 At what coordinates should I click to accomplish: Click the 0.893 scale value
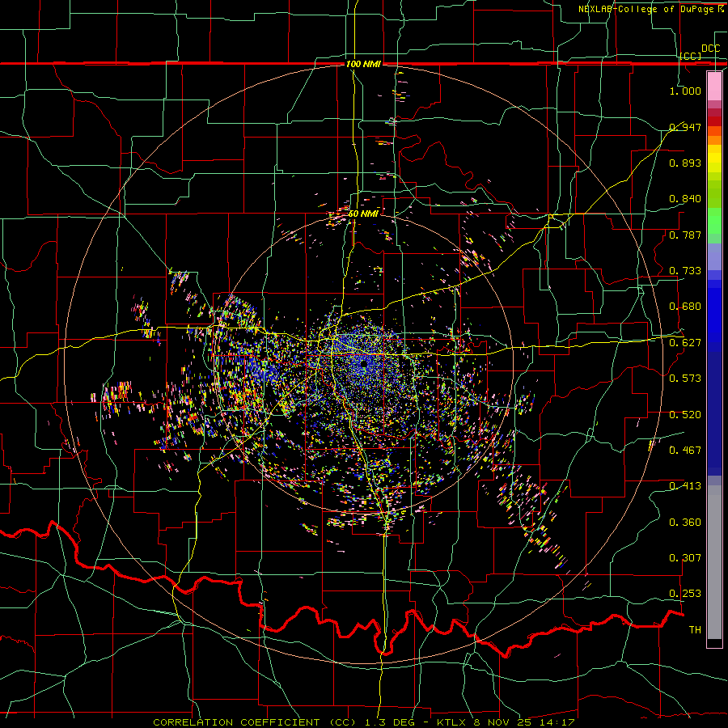(685, 163)
